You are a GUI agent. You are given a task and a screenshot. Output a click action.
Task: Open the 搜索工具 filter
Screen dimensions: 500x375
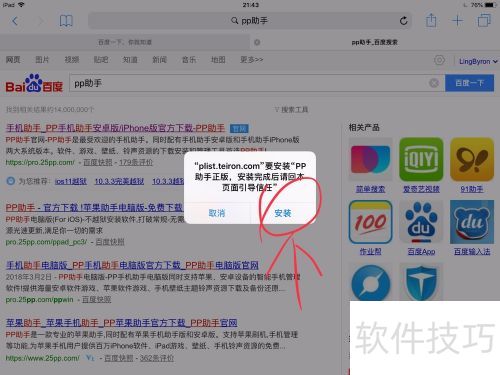[x=291, y=109]
